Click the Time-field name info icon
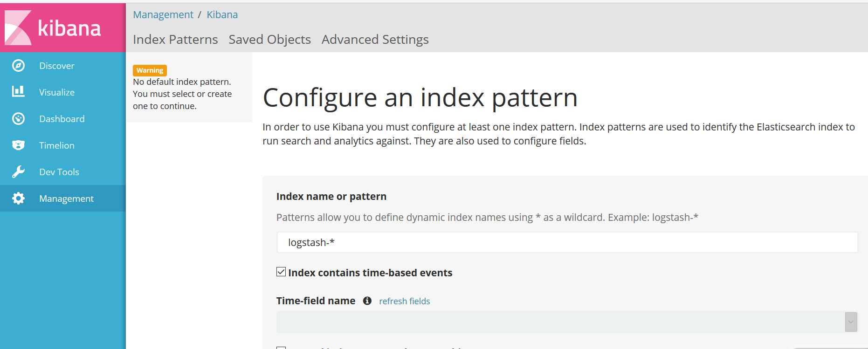Viewport: 868px width, 349px height. 367,301
